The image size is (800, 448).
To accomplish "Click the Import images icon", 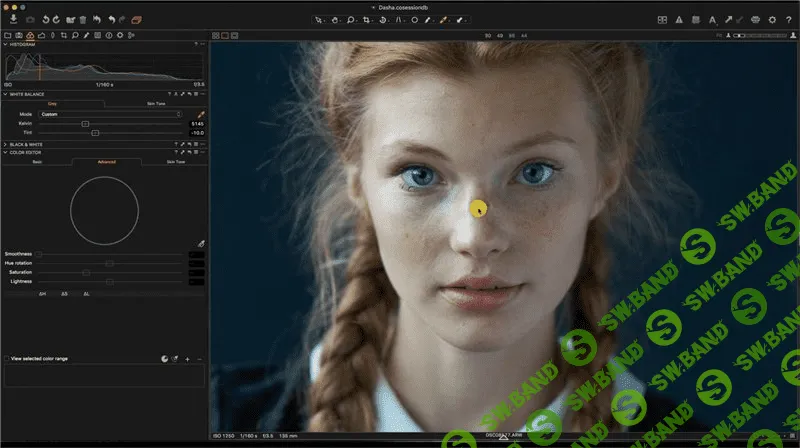I will coord(13,19).
